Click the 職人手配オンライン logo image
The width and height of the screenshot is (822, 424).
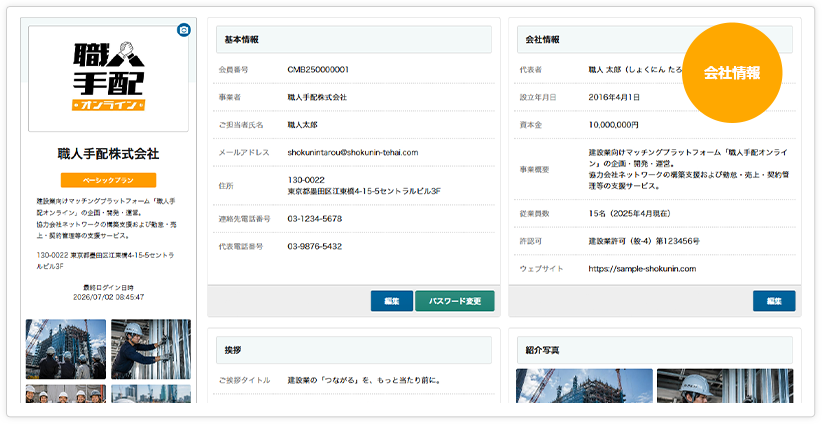click(x=109, y=77)
